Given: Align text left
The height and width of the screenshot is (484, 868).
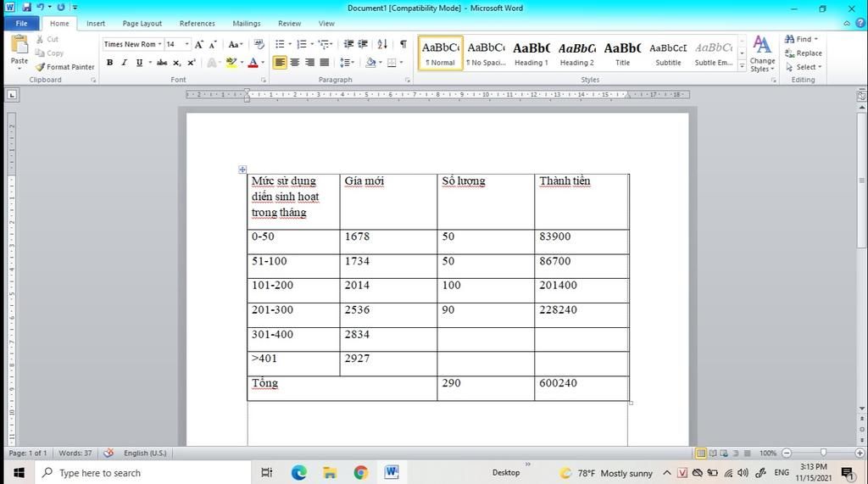Looking at the screenshot, I should [x=280, y=63].
